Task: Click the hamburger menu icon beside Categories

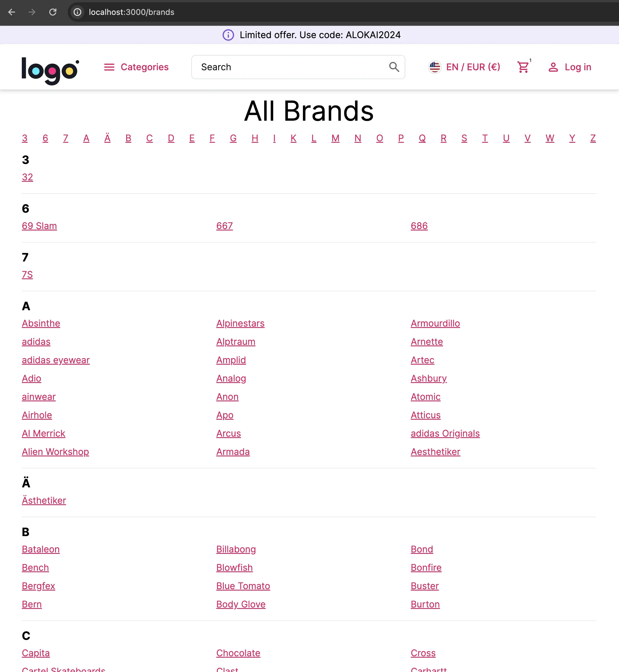Action: point(109,67)
